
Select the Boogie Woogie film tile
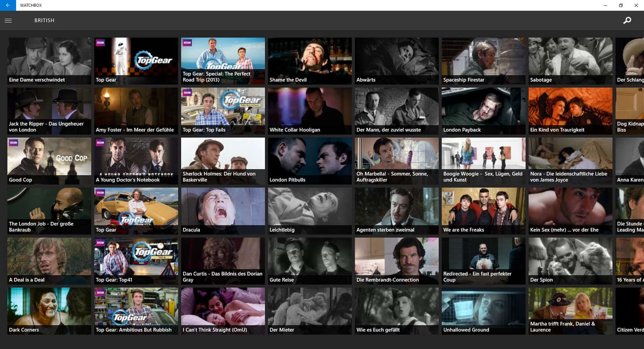coord(483,161)
